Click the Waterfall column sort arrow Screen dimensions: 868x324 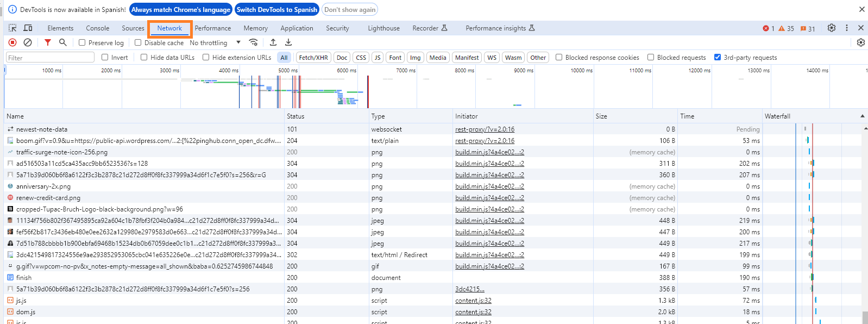[x=862, y=116]
